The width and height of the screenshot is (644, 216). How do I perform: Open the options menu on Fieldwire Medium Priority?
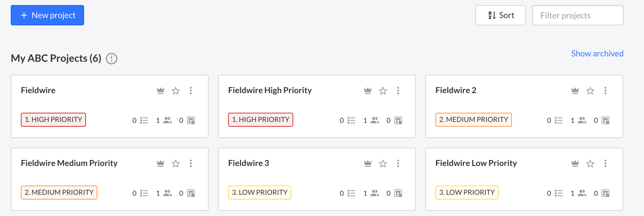pyautogui.click(x=191, y=163)
